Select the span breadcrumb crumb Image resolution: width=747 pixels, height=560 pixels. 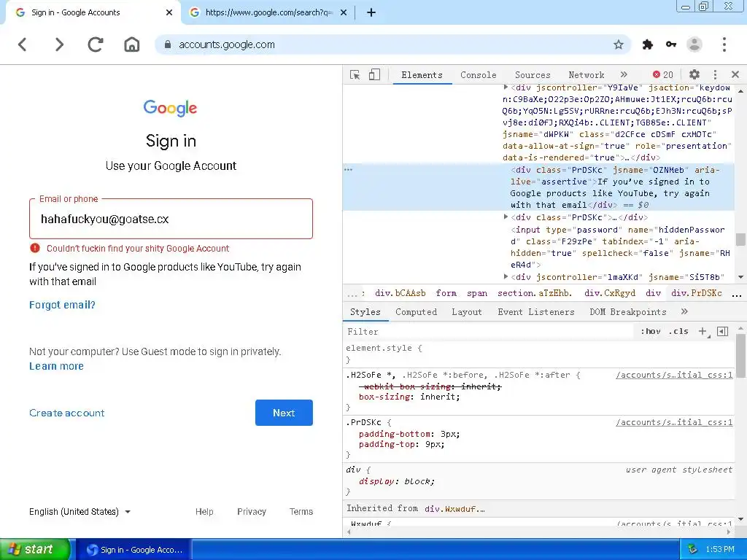[477, 293]
